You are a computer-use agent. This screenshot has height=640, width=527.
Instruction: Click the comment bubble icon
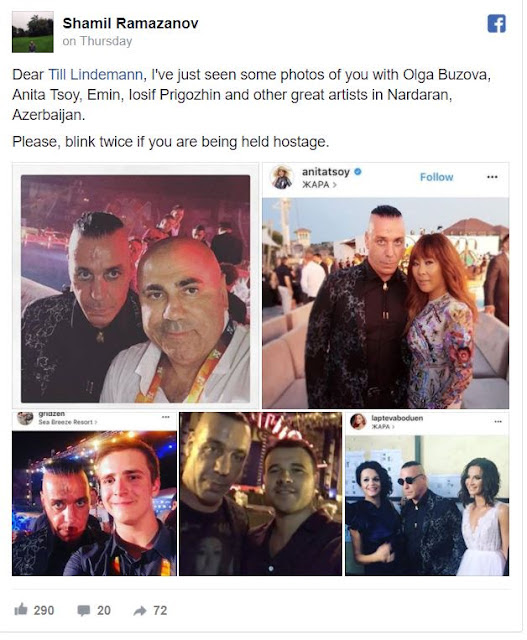point(84,610)
